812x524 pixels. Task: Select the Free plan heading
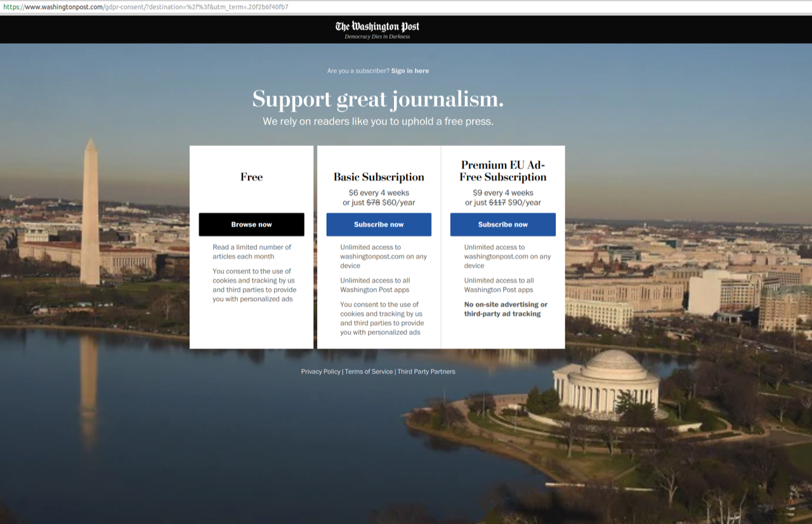coord(251,177)
